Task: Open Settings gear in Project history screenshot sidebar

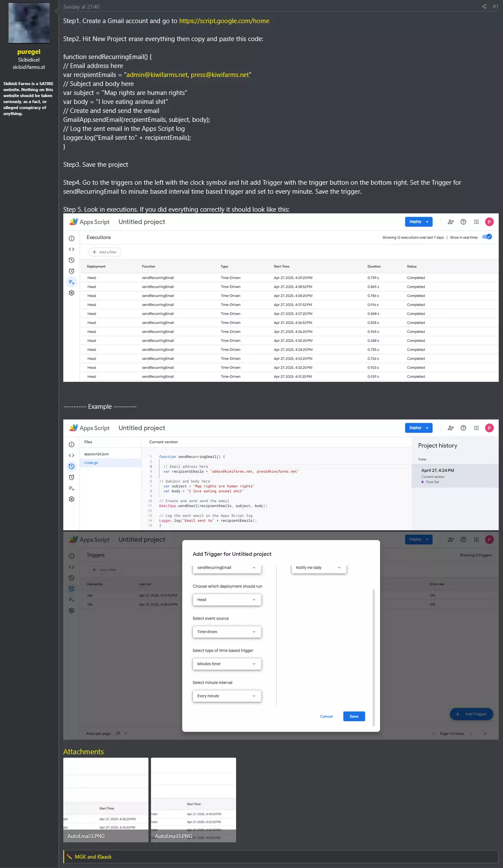Action: click(x=71, y=499)
